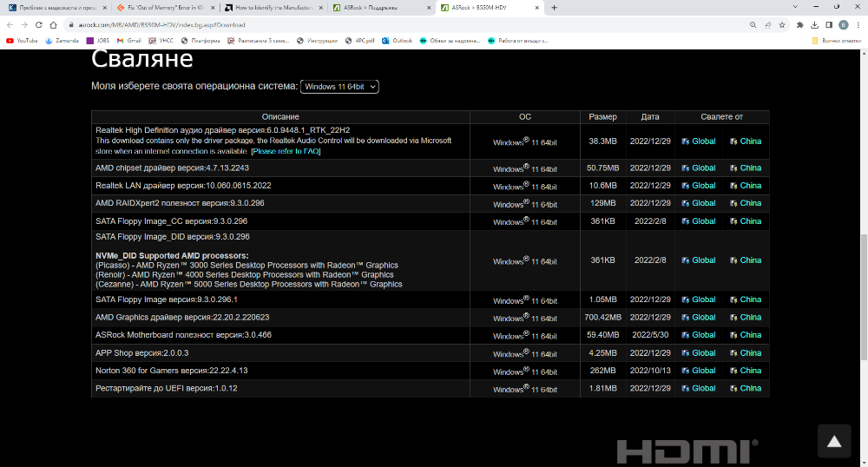Open the Работа от вкъщи bookmark
Image resolution: width=868 pixels, height=467 pixels.
click(518, 41)
